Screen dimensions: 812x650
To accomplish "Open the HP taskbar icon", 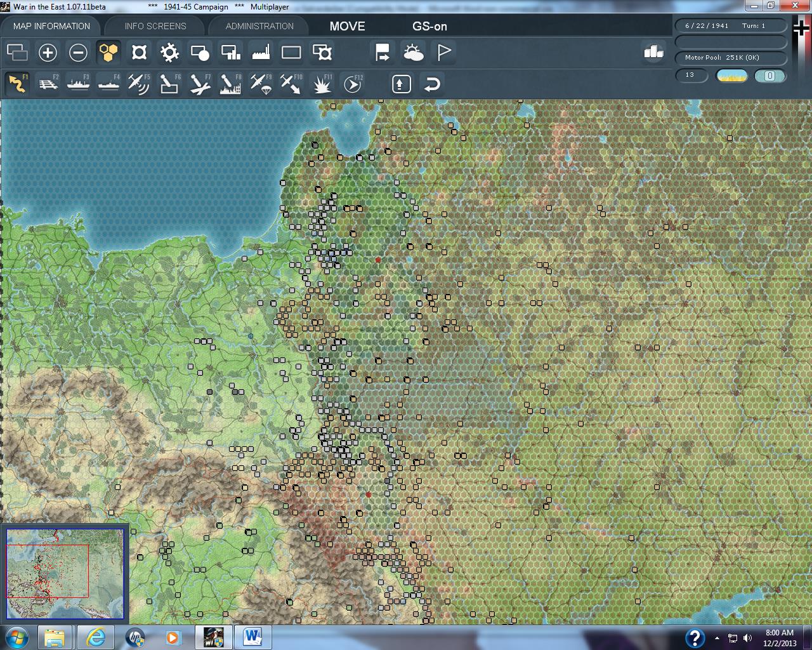I will click(134, 637).
